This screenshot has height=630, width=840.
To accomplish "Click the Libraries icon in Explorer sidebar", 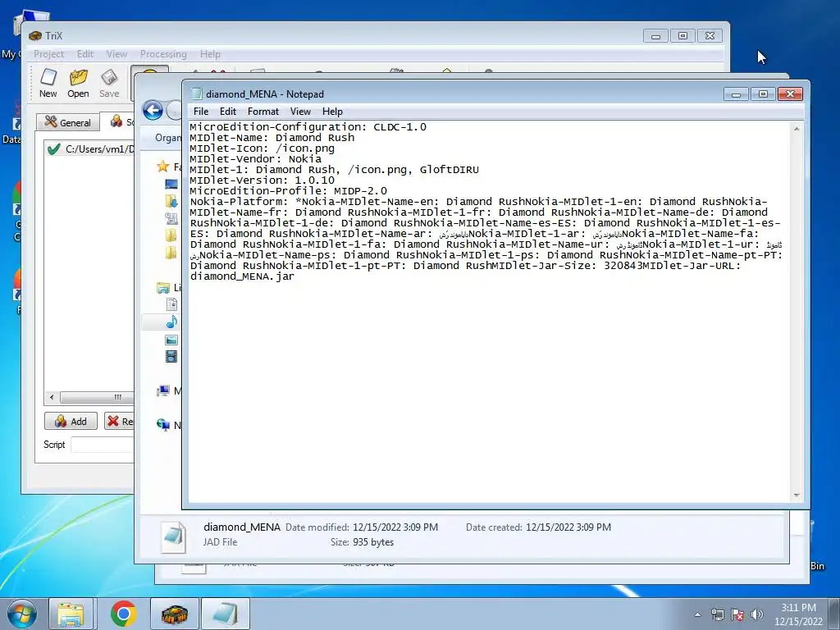I will (163, 288).
